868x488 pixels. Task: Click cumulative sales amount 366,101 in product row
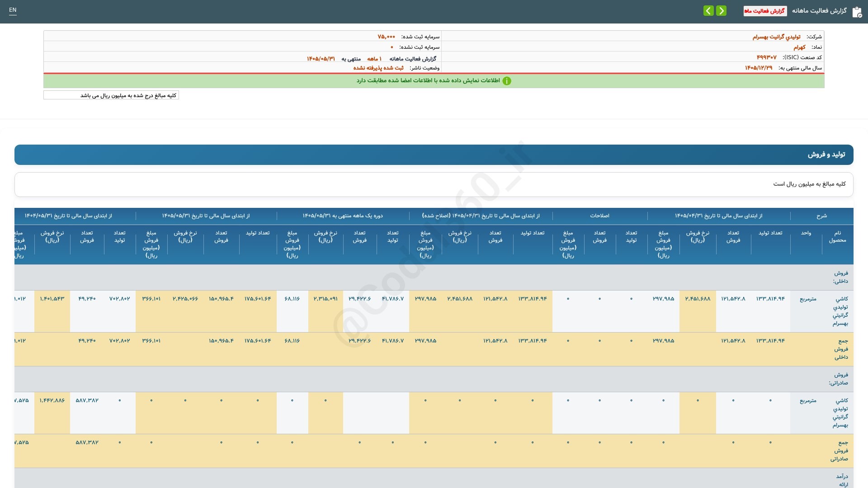point(151,299)
